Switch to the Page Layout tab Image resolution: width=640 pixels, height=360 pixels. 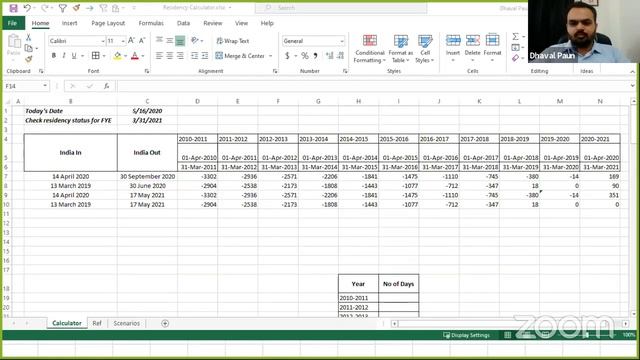[x=108, y=23]
